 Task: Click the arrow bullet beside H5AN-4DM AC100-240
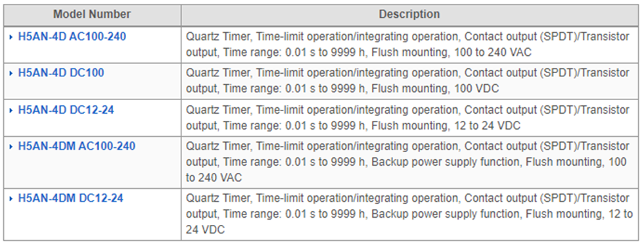click(x=12, y=147)
